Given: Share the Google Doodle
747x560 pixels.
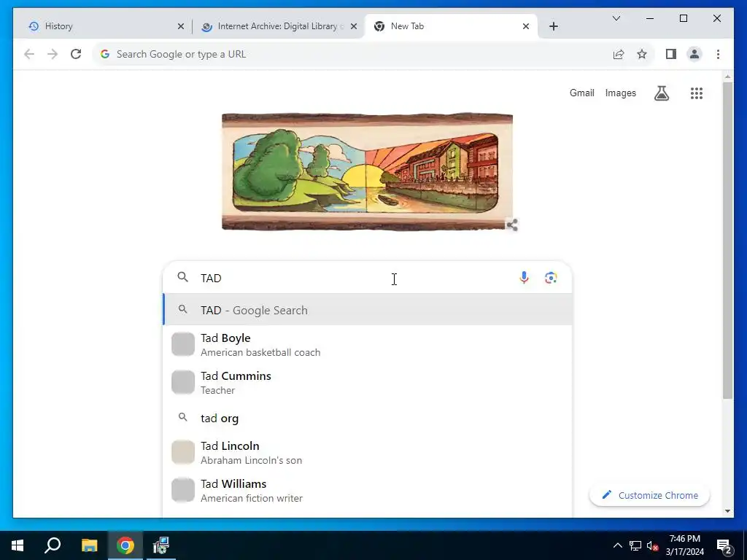Looking at the screenshot, I should click(512, 225).
